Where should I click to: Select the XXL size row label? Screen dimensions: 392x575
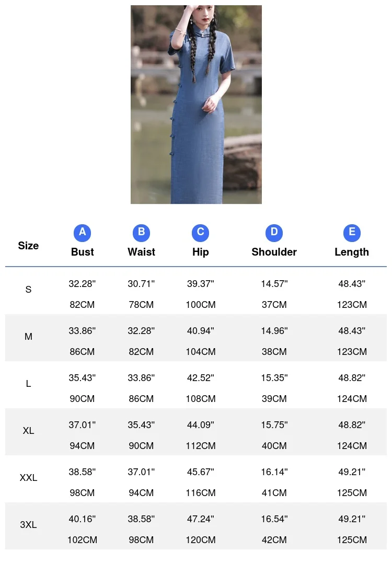28,478
